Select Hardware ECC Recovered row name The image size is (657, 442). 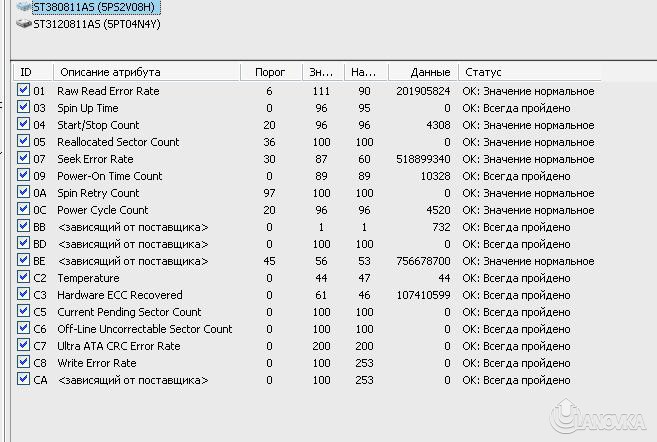click(119, 295)
